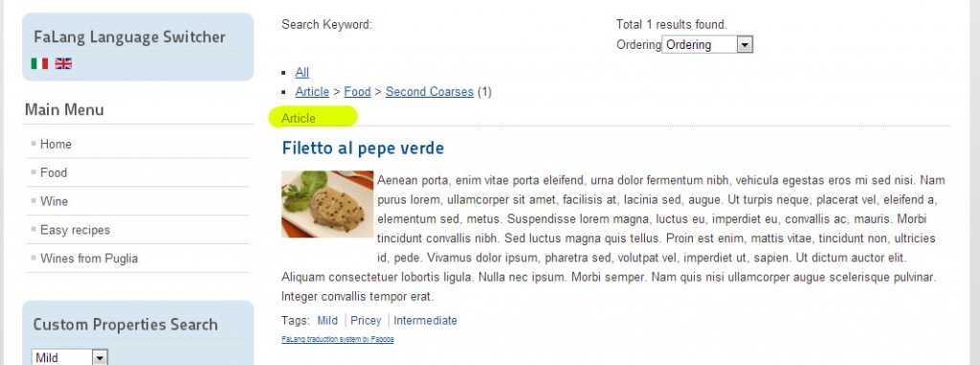Open the Ordering dropdown

(707, 44)
